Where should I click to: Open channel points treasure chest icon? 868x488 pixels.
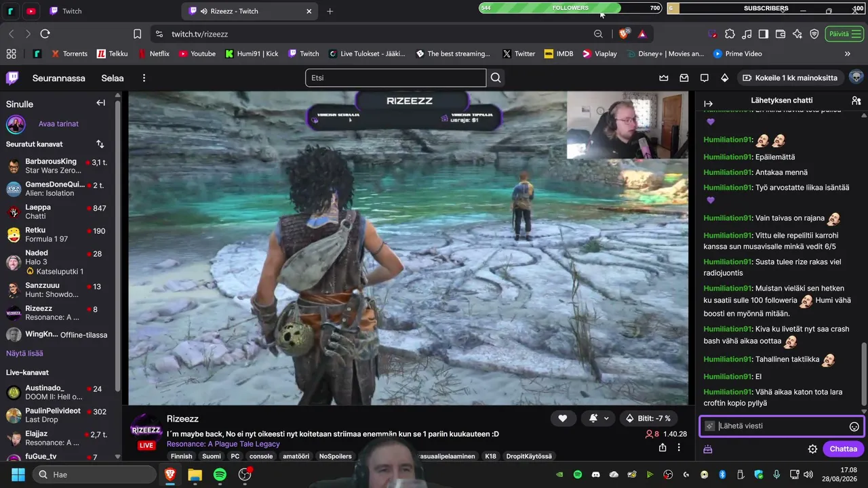pos(708,449)
